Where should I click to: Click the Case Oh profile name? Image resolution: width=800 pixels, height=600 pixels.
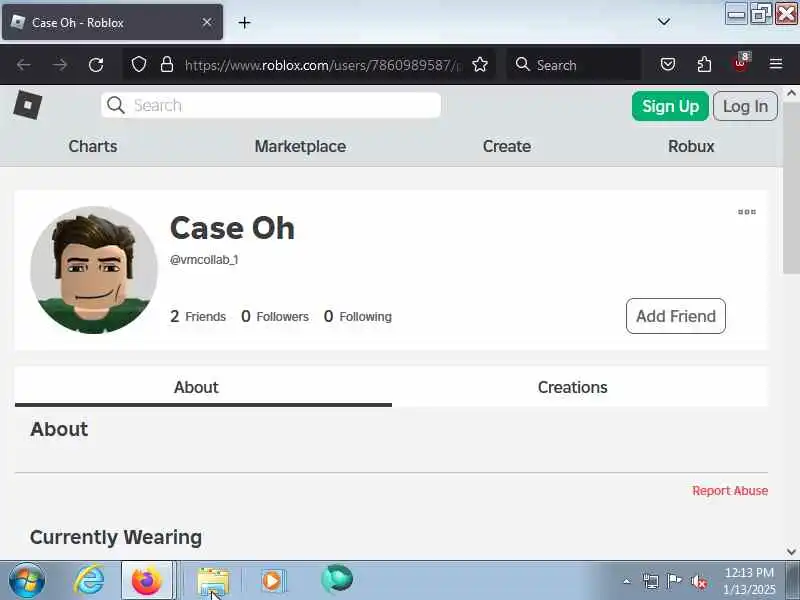[232, 228]
